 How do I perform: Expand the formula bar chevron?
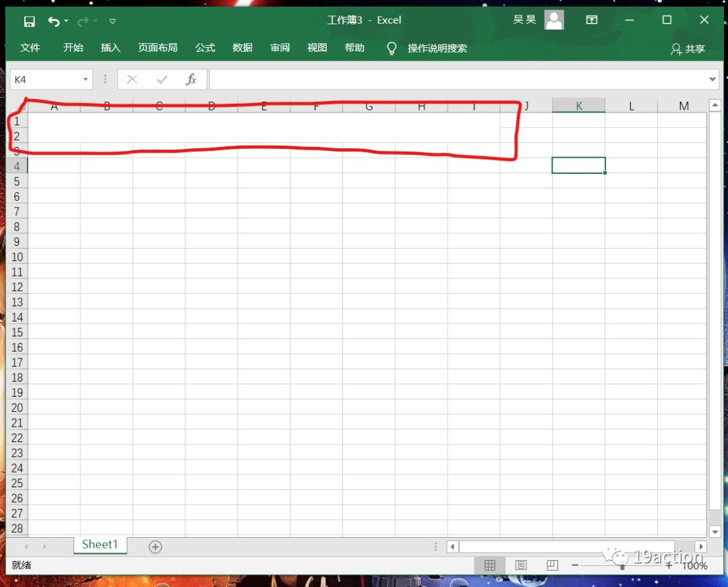(x=712, y=80)
